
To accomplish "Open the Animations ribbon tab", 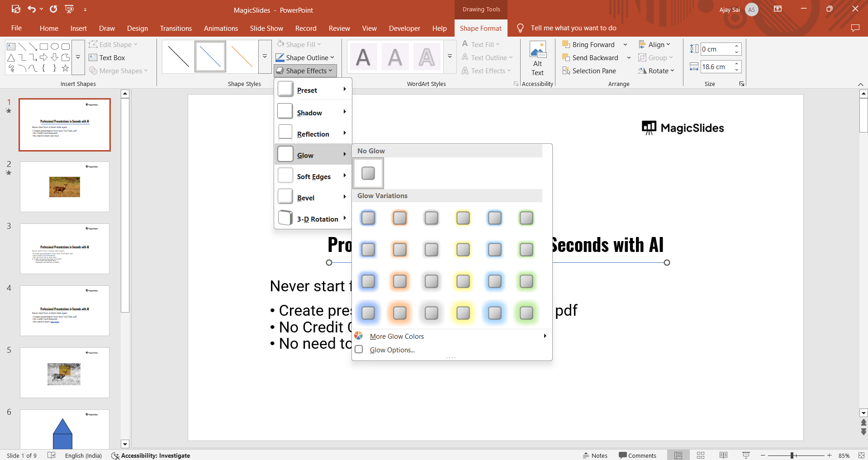I will [221, 28].
